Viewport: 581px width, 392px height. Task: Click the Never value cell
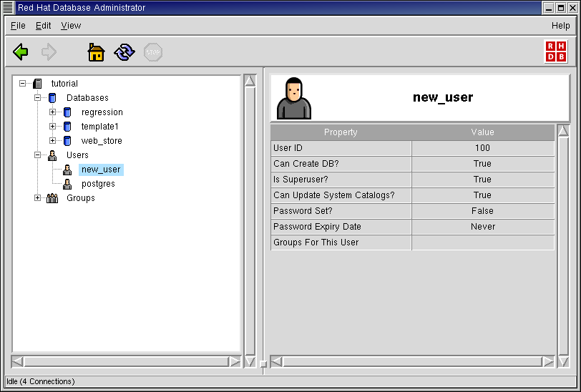pos(483,227)
